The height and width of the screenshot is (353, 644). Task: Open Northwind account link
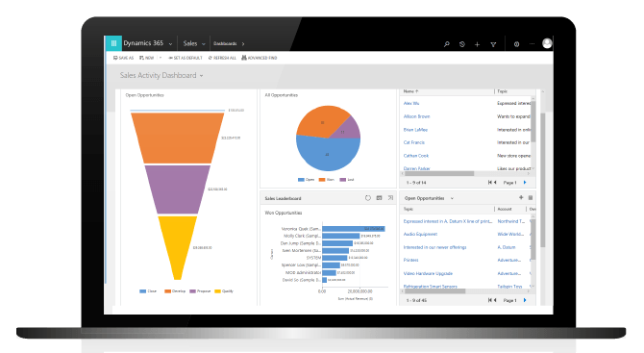pyautogui.click(x=511, y=221)
